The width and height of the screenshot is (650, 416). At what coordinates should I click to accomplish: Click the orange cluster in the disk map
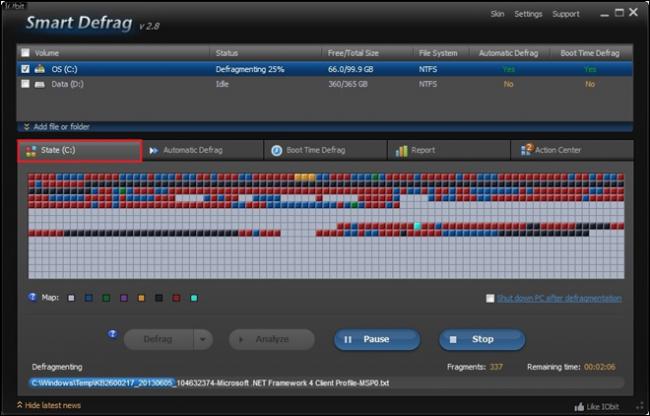pos(305,177)
